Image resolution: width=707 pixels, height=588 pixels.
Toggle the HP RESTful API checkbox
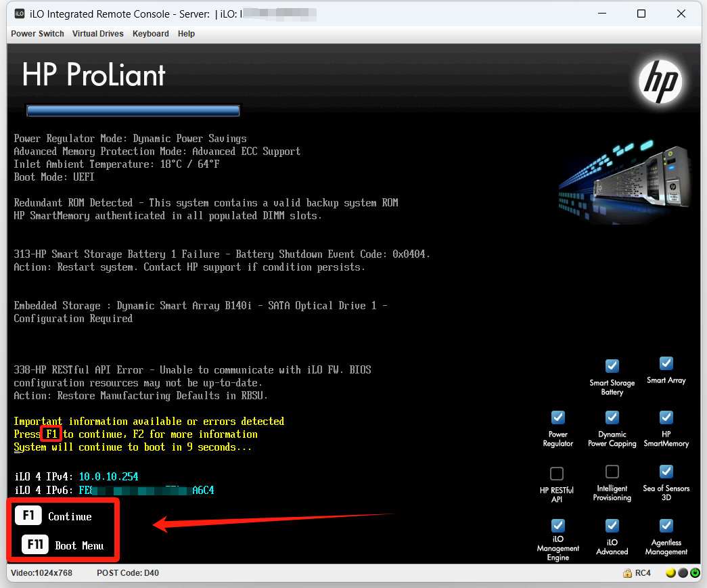tap(557, 473)
